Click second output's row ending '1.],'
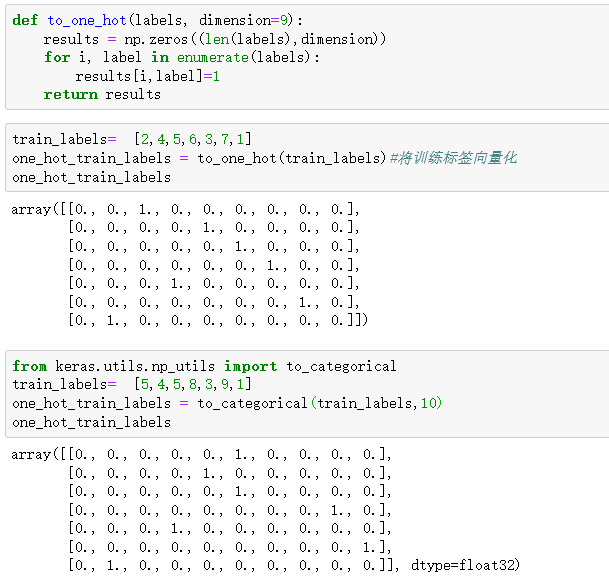The width and height of the screenshot is (609, 581). click(x=230, y=547)
